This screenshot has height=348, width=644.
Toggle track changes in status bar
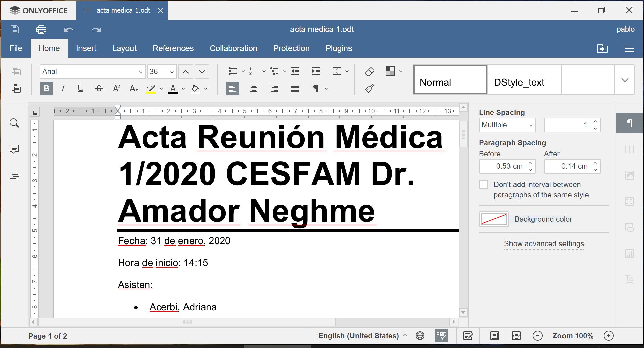tap(468, 336)
